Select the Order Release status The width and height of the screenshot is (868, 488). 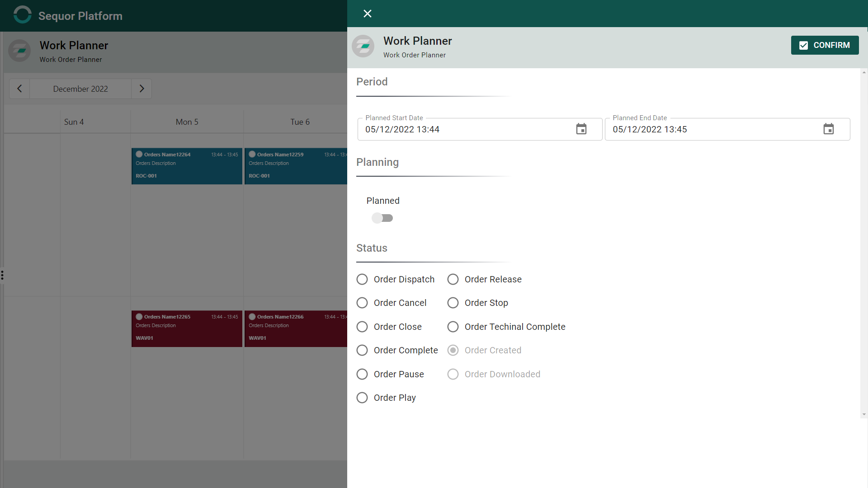click(453, 279)
